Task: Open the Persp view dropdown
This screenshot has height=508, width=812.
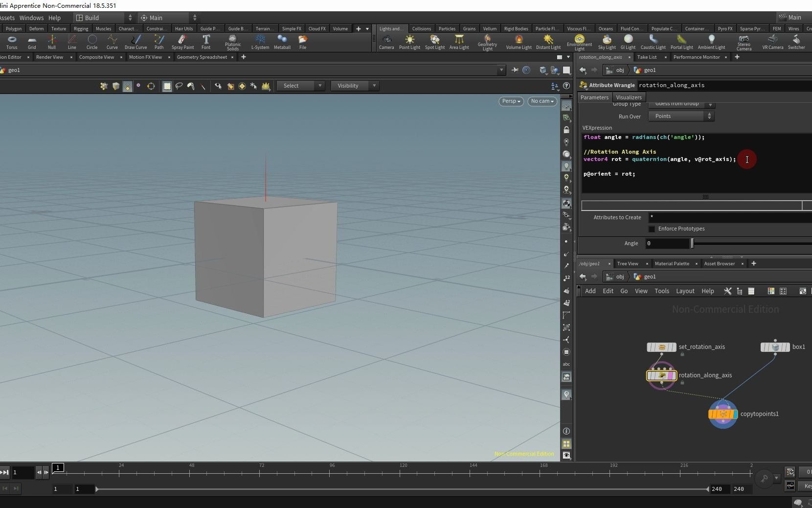Action: (x=511, y=101)
